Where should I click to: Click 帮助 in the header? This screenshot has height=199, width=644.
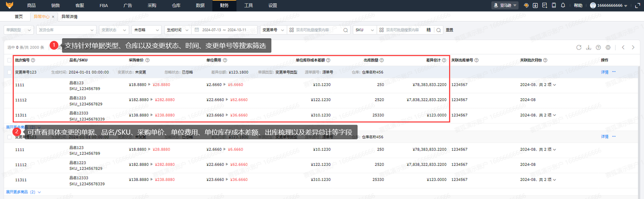click(x=579, y=6)
